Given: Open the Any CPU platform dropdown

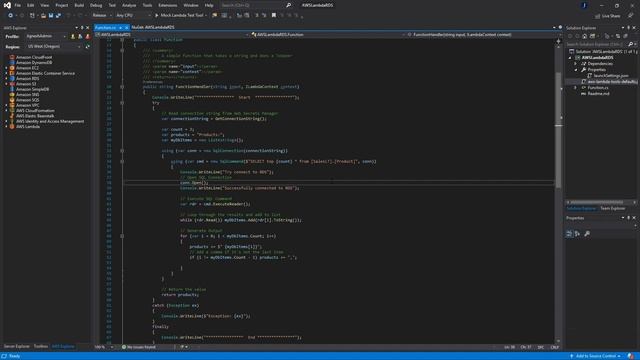Looking at the screenshot, I should [x=133, y=16].
